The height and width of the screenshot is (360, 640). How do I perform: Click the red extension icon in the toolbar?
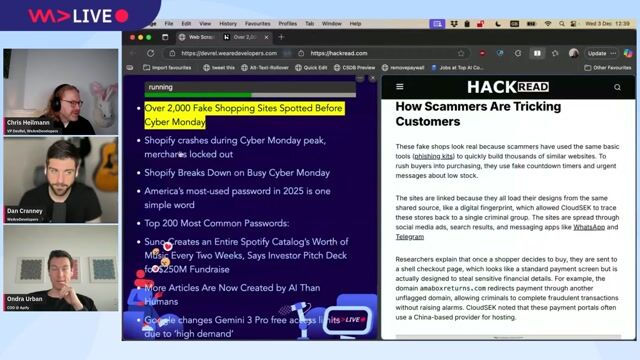click(x=482, y=53)
